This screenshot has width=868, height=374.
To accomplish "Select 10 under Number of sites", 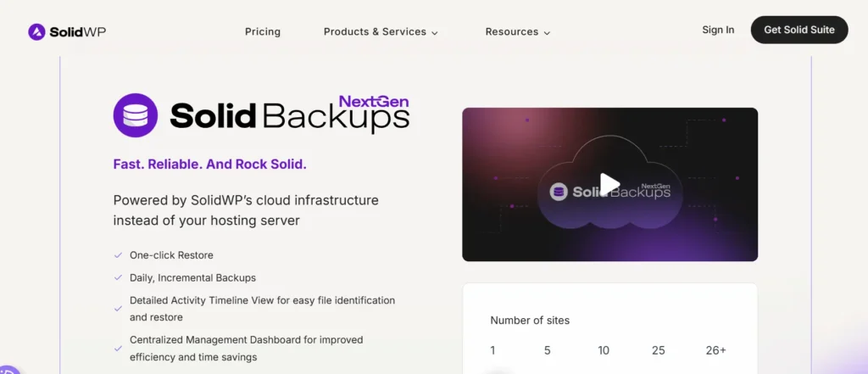I will pos(604,350).
